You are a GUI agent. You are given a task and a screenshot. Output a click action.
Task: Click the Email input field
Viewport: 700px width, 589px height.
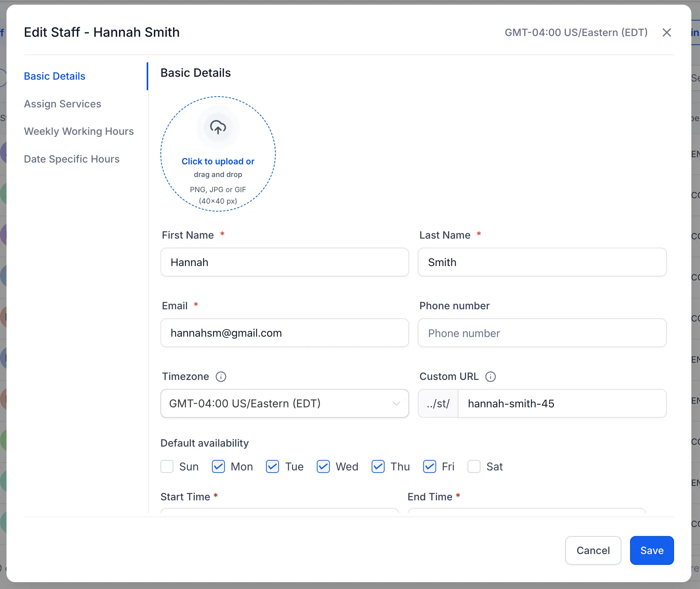tap(284, 333)
